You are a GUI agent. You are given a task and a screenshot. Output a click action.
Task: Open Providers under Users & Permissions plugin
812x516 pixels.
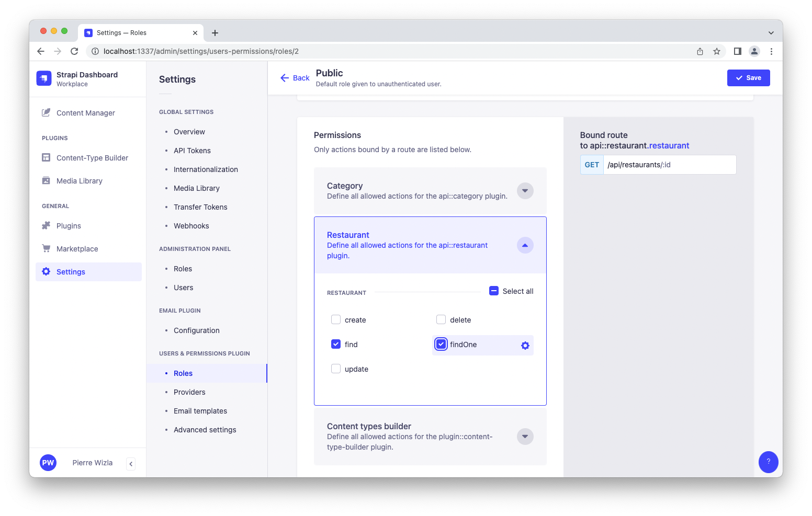pos(189,392)
